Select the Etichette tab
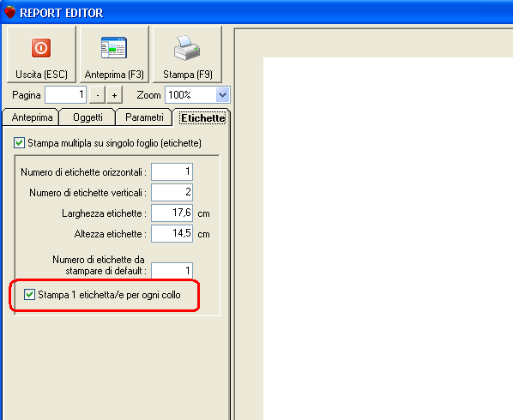513x420 pixels. [202, 118]
